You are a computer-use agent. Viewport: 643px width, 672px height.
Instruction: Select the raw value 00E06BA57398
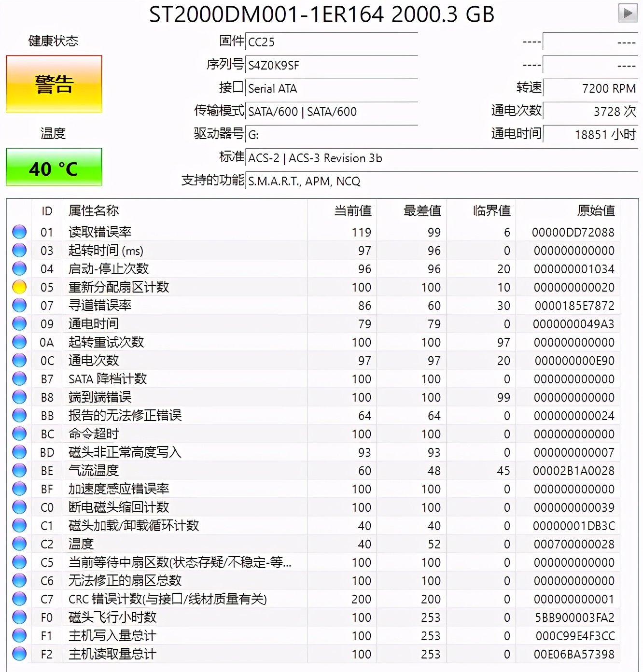click(574, 654)
